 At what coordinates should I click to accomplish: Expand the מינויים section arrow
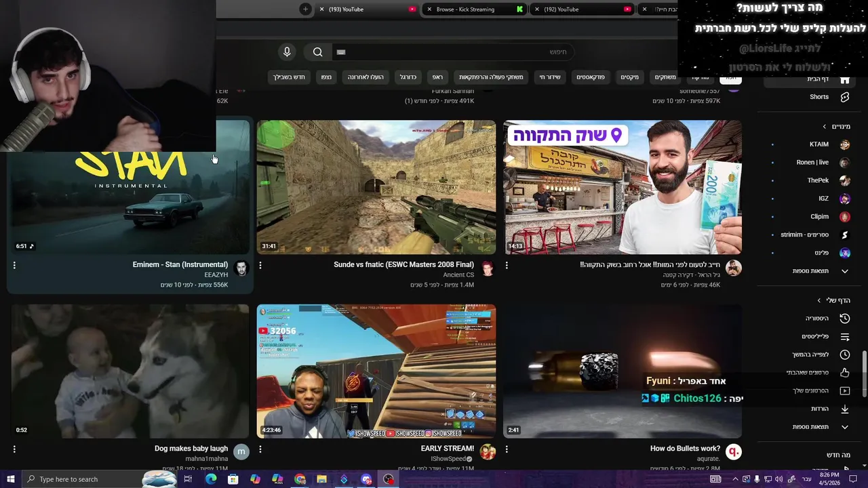click(825, 127)
